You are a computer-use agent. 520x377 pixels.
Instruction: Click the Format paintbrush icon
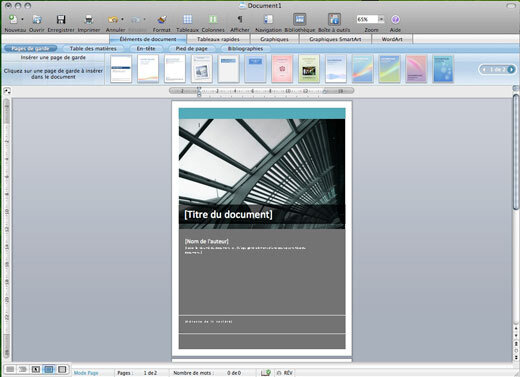162,19
